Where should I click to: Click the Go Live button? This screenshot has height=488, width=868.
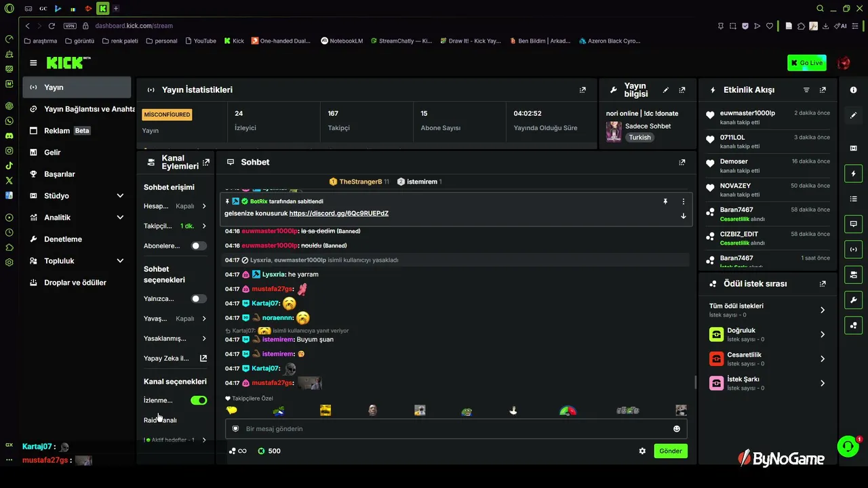coord(807,63)
